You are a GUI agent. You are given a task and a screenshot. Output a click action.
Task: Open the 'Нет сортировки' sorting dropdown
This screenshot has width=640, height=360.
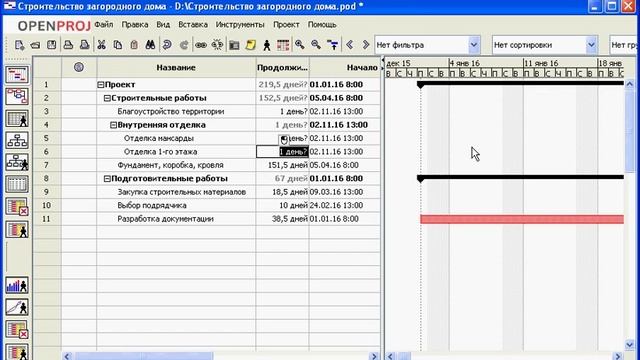pos(591,45)
